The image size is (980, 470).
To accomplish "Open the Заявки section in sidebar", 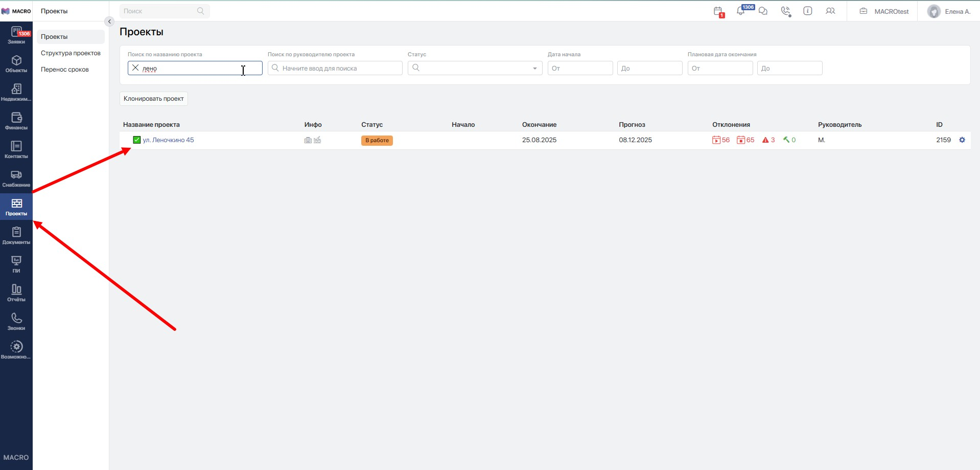I will [x=16, y=35].
